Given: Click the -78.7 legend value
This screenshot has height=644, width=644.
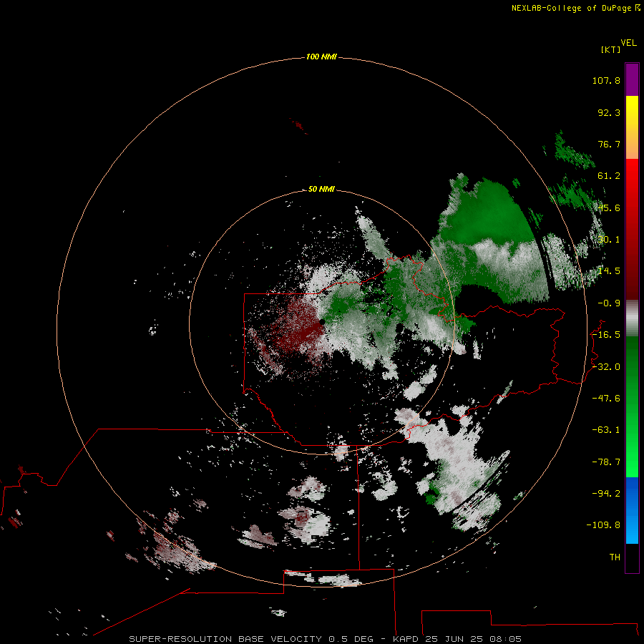Looking at the screenshot, I should pos(606,462).
